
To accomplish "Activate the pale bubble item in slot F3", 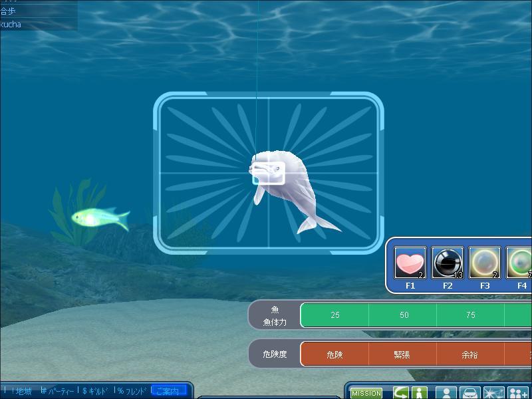I will tap(484, 263).
